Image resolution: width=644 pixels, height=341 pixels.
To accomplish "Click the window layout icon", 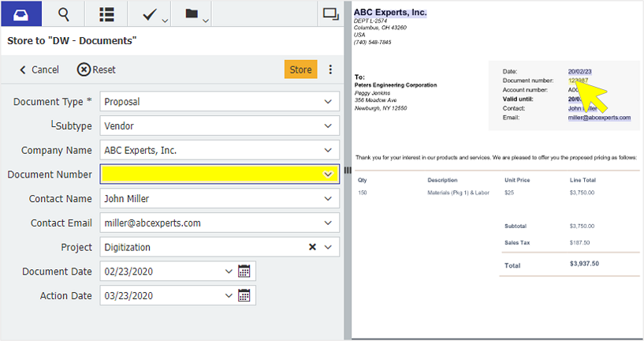I will pyautogui.click(x=330, y=13).
